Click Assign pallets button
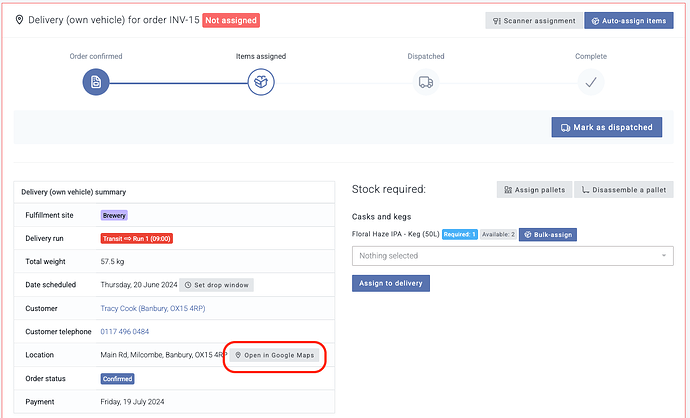 (534, 190)
